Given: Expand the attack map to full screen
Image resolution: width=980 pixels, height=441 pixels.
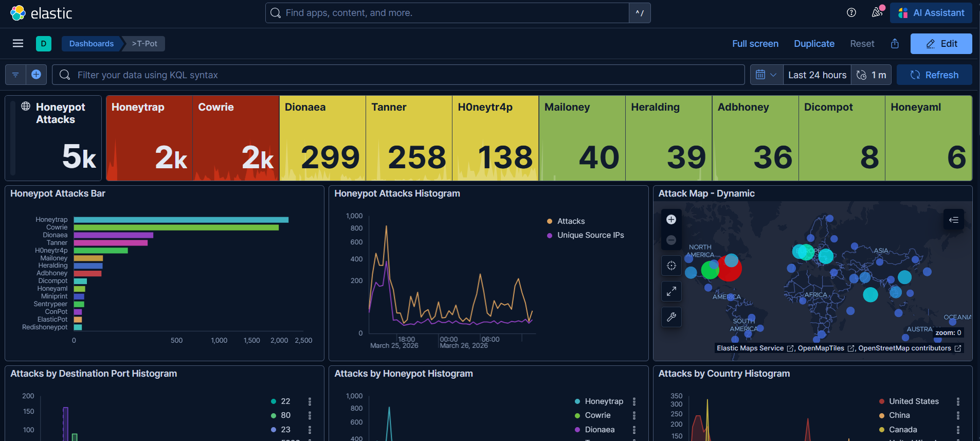Looking at the screenshot, I should [x=671, y=291].
